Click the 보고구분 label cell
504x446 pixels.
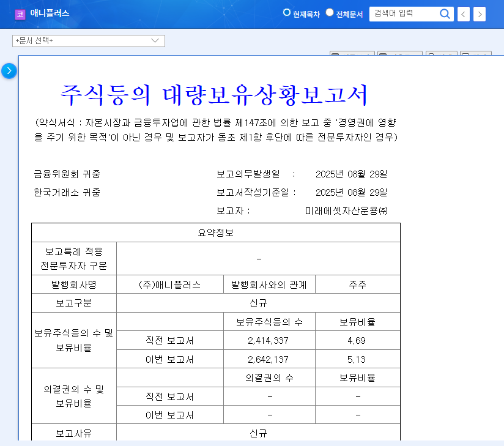click(74, 303)
